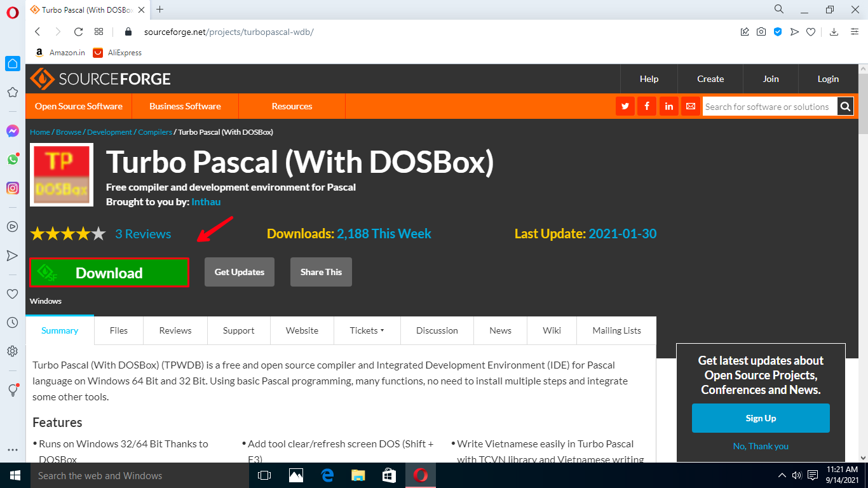This screenshot has height=488, width=868.
Task: Switch to the Files tab
Action: [x=119, y=330]
